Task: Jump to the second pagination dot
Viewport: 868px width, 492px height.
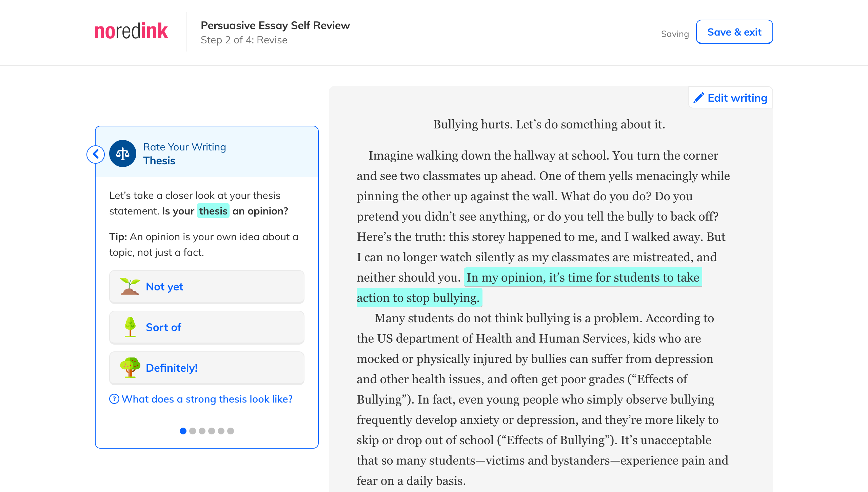Action: tap(193, 431)
